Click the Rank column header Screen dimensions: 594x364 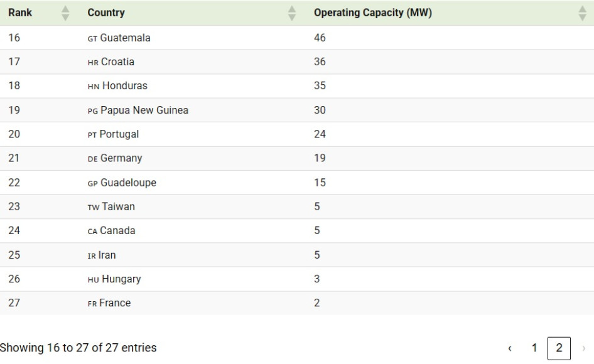(x=21, y=13)
